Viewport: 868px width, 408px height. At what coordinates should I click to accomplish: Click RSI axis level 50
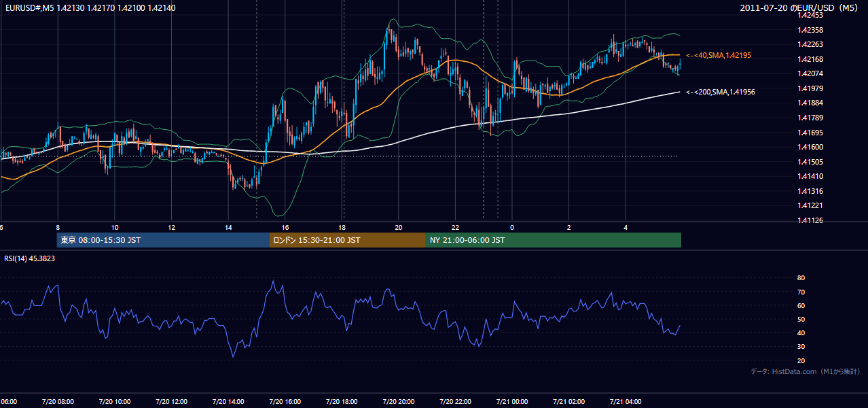[x=801, y=319]
